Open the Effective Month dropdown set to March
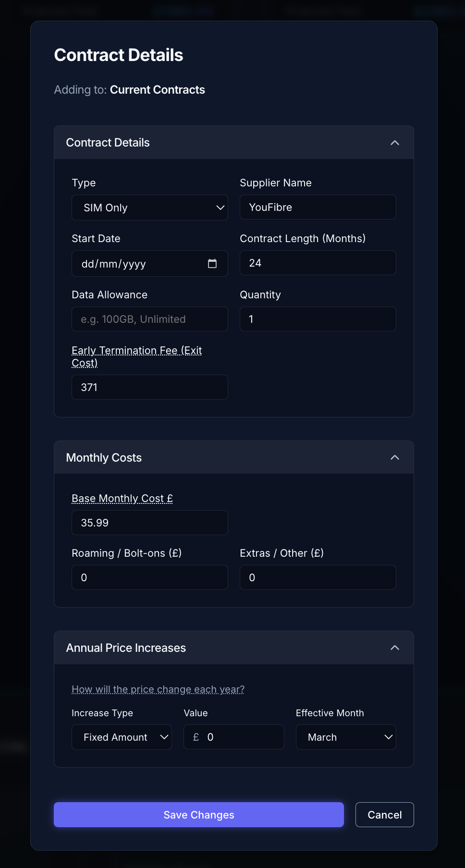 pyautogui.click(x=345, y=737)
